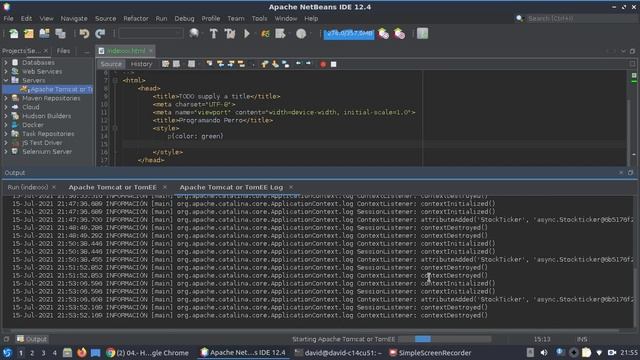The width and height of the screenshot is (640, 360).
Task: Expand the Web Services node
Action: 6,71
